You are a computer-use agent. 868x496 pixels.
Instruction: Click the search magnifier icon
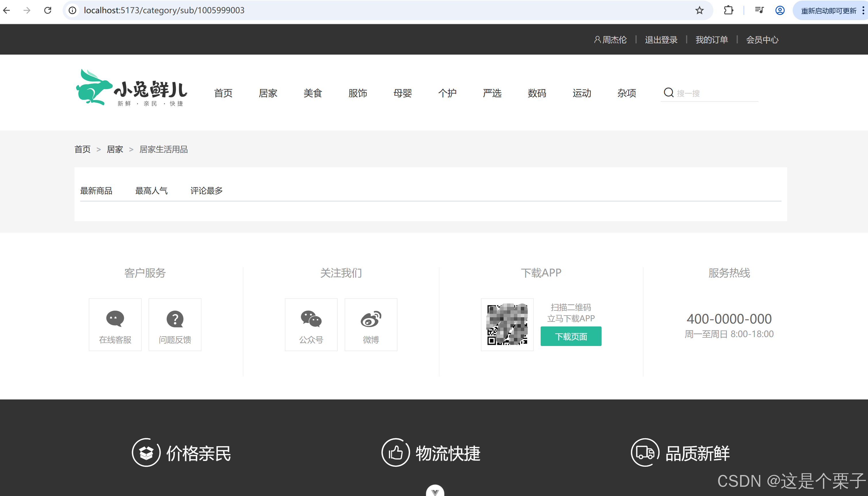point(668,93)
